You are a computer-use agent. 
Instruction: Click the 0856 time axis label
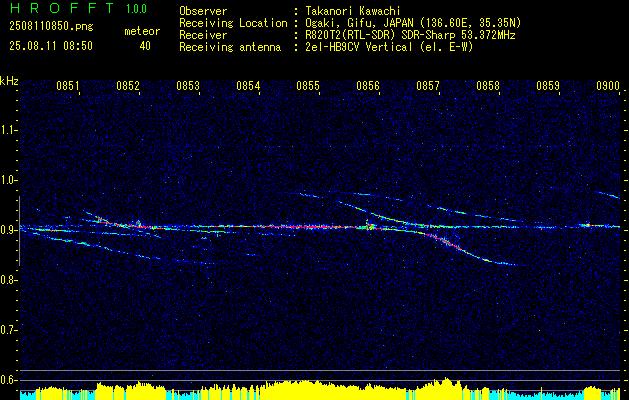pyautogui.click(x=368, y=86)
